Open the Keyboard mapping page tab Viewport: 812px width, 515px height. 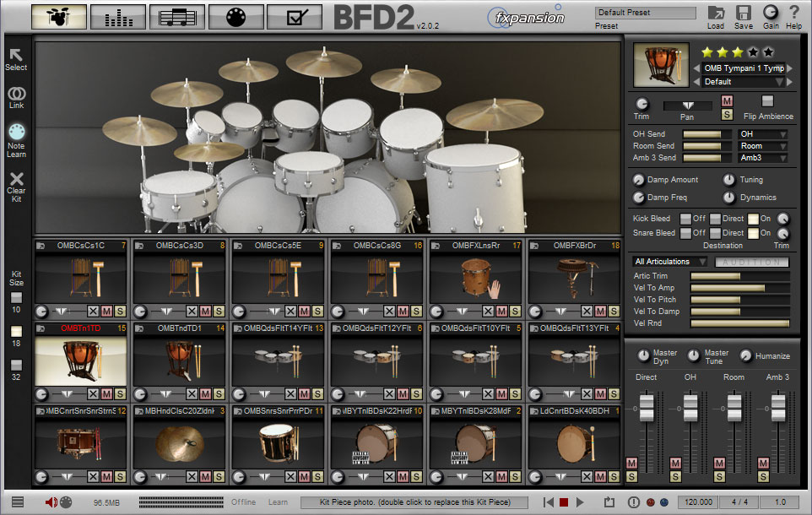click(235, 17)
